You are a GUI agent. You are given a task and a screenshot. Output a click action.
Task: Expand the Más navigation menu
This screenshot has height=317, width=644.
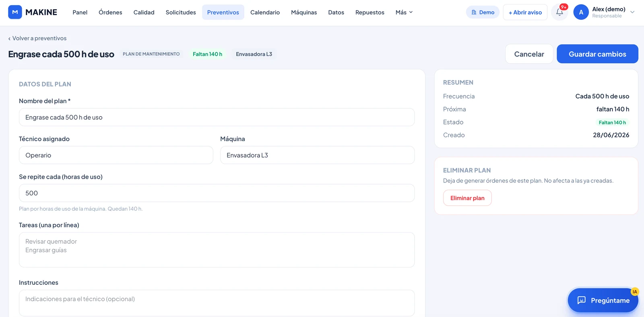click(404, 12)
